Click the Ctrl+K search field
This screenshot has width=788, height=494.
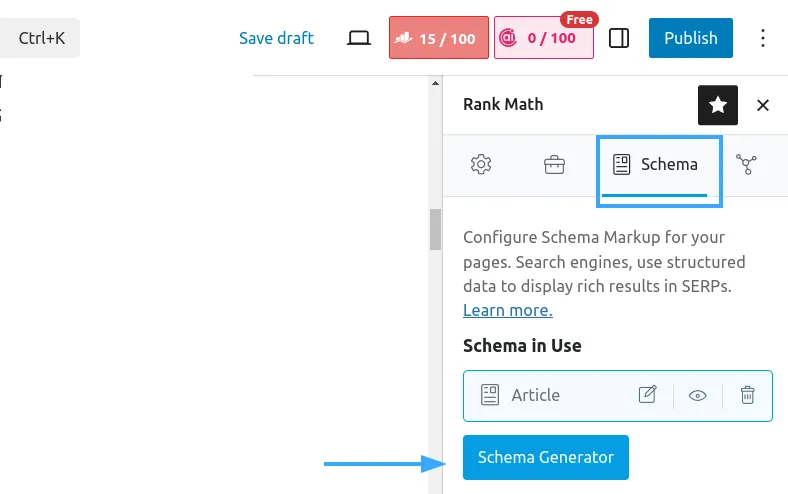click(x=40, y=38)
